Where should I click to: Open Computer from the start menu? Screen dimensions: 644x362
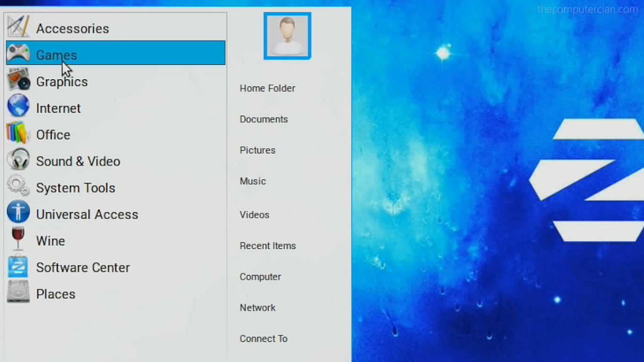[260, 277]
